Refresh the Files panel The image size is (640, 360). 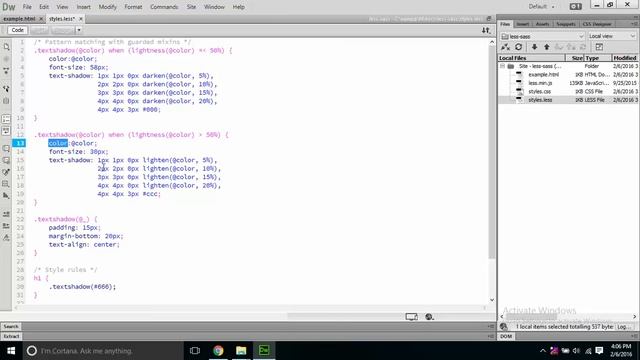[x=518, y=47]
